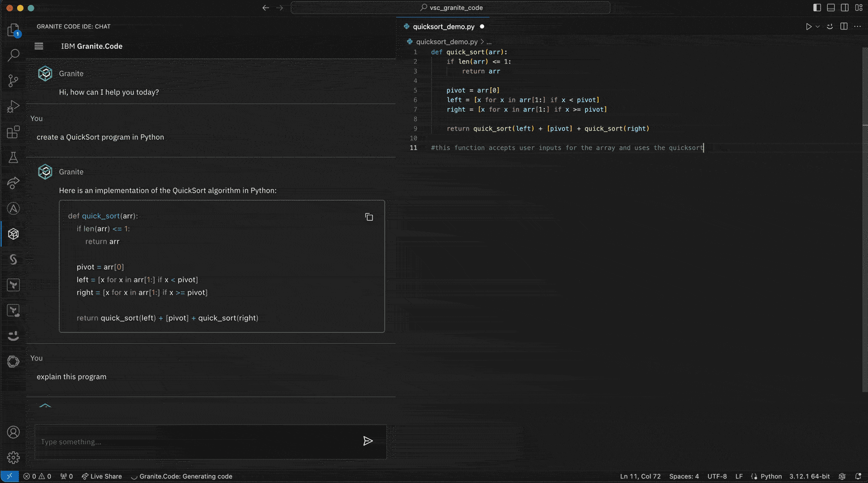868x483 pixels.
Task: Open the Source Control view
Action: click(x=13, y=80)
